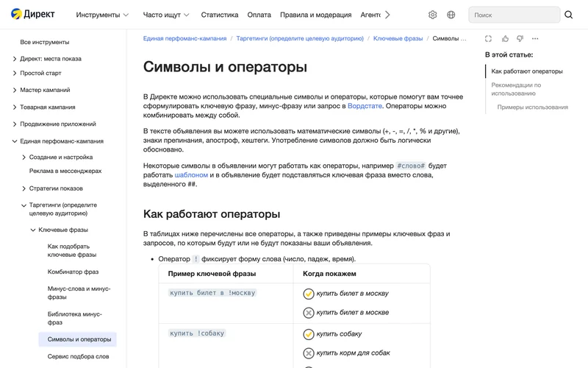Click breadcrumb Таргетинги (определите целевую аудиторию)
Screen dimensions: 588x368
click(x=300, y=38)
